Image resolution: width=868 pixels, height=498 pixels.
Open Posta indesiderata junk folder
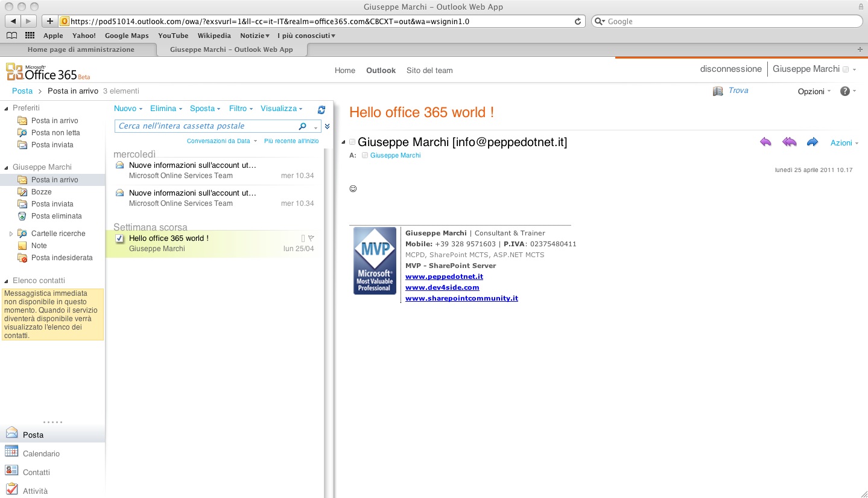click(62, 258)
